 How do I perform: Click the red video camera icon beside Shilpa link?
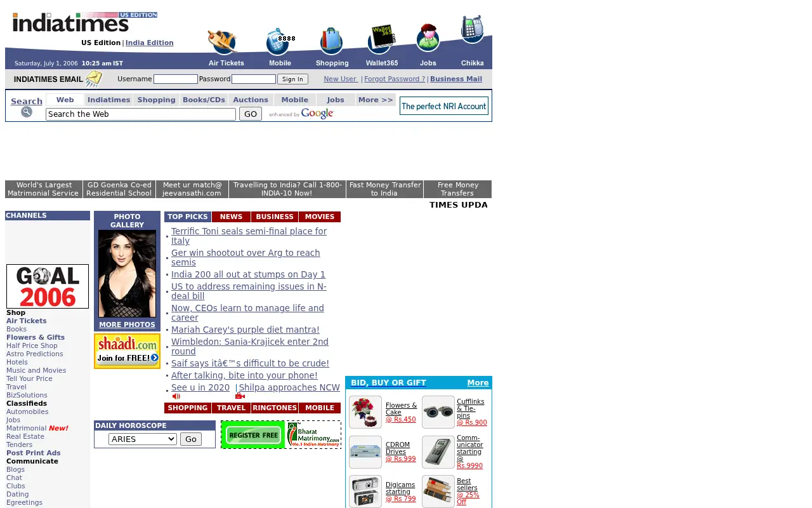pyautogui.click(x=240, y=396)
